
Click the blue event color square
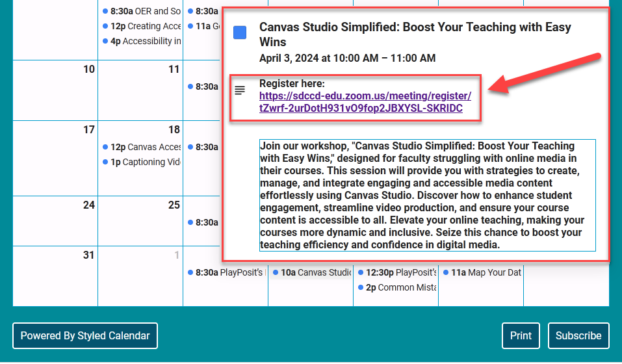coord(240,32)
